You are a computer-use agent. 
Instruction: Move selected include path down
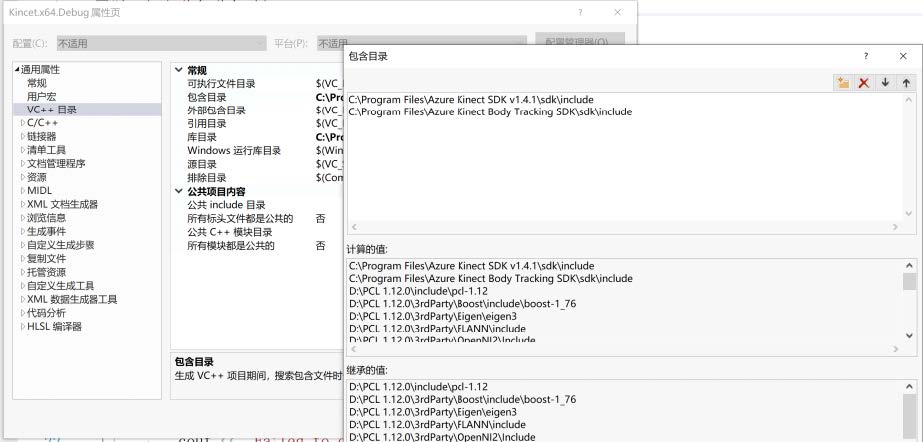coord(885,83)
